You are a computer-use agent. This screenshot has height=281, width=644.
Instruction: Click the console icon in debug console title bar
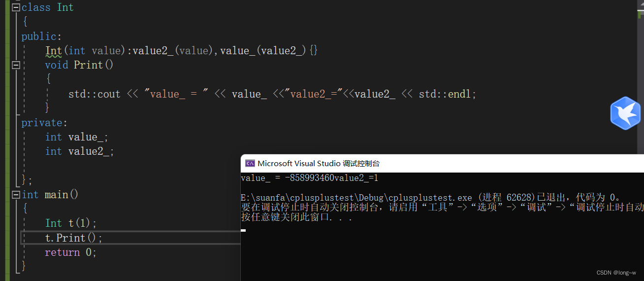pos(250,163)
